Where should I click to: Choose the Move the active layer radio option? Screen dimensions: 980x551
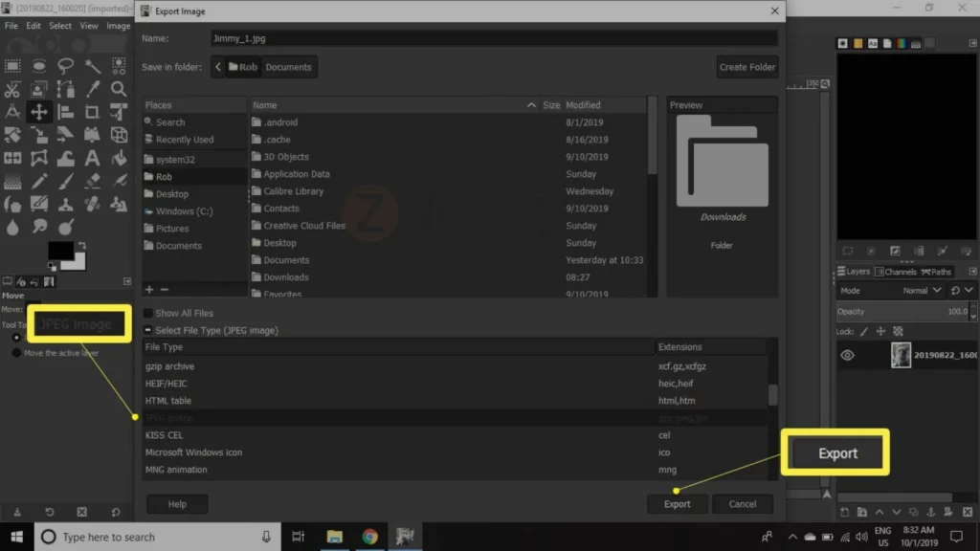[17, 353]
